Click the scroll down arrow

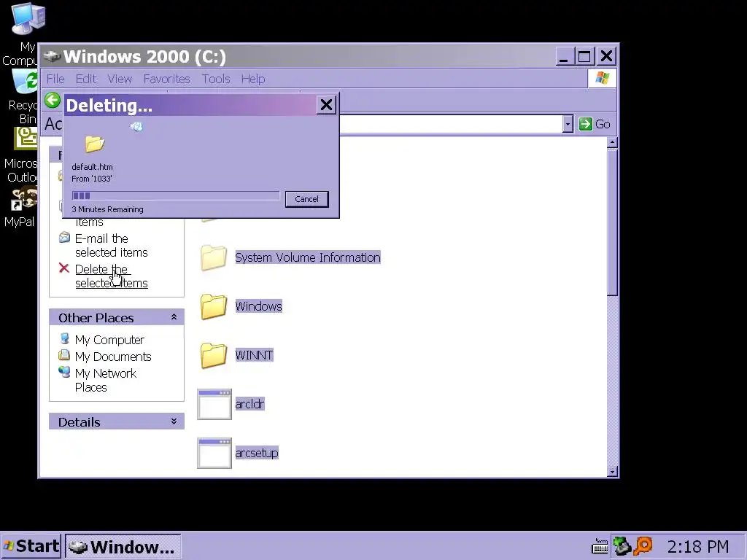click(613, 472)
